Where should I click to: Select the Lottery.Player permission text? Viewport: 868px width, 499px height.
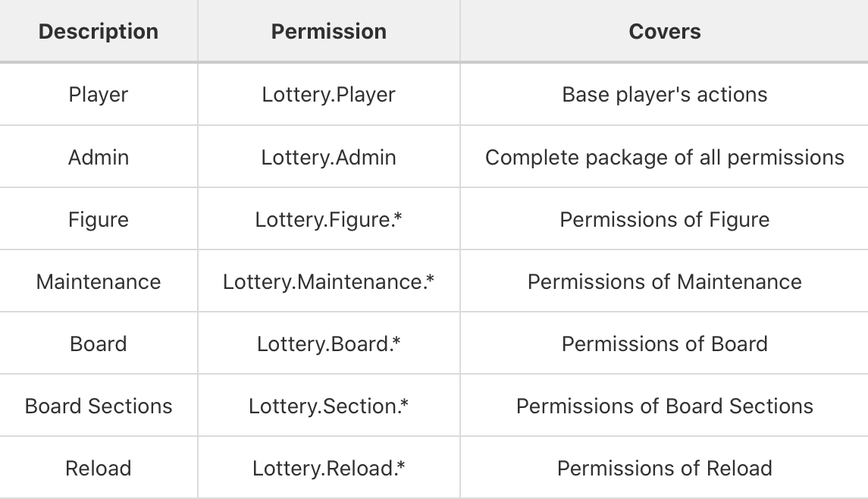pyautogui.click(x=329, y=95)
